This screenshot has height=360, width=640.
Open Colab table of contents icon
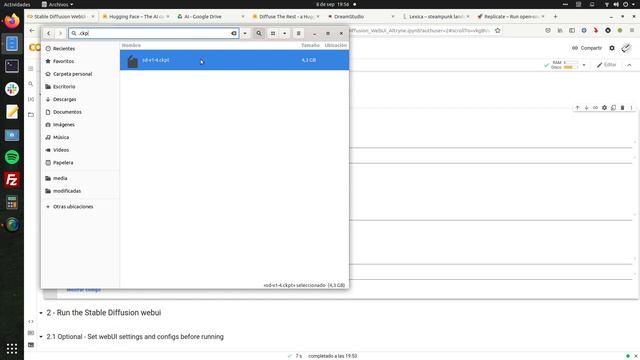[31, 69]
